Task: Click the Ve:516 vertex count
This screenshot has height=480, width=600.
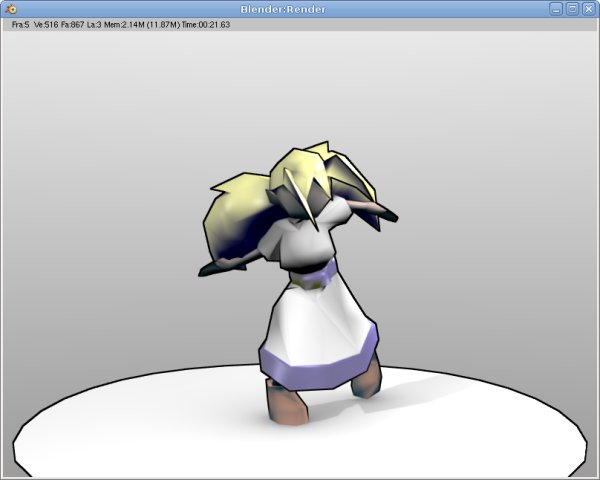Action: (x=48, y=24)
